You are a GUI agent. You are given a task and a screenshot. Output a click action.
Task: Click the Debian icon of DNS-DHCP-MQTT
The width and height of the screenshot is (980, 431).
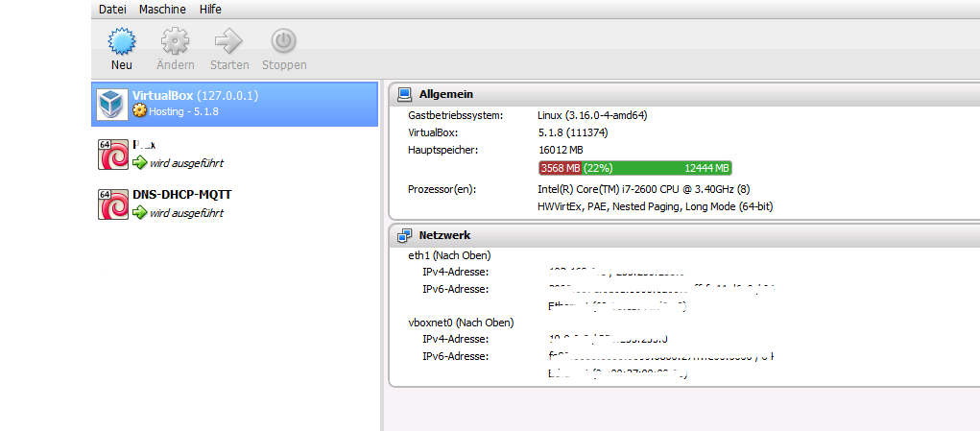113,204
